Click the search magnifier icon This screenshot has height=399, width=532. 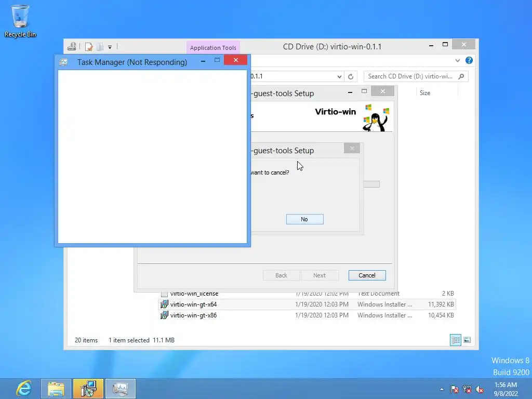pyautogui.click(x=461, y=76)
